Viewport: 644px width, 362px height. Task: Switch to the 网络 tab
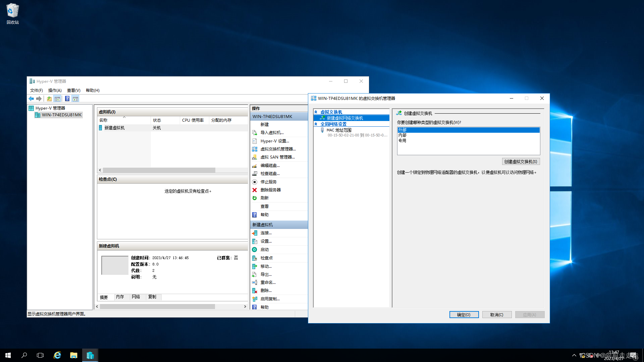pyautogui.click(x=136, y=297)
